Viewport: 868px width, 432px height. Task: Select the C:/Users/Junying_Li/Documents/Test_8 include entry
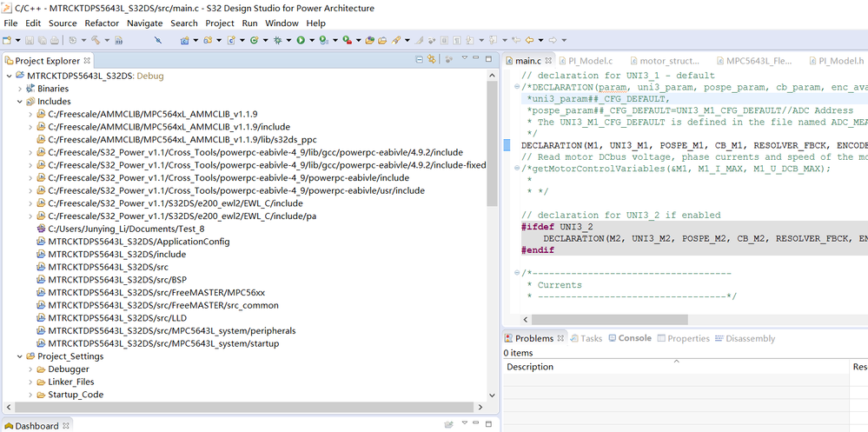point(123,229)
